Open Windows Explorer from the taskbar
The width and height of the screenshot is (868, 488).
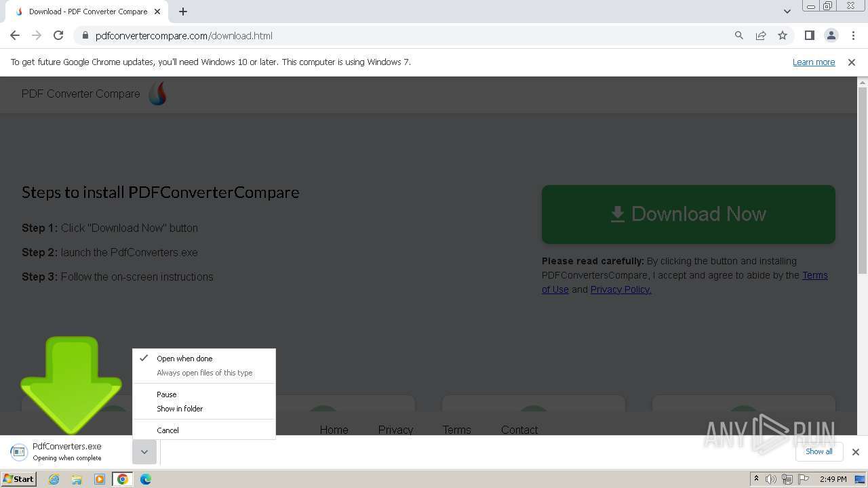click(x=77, y=479)
